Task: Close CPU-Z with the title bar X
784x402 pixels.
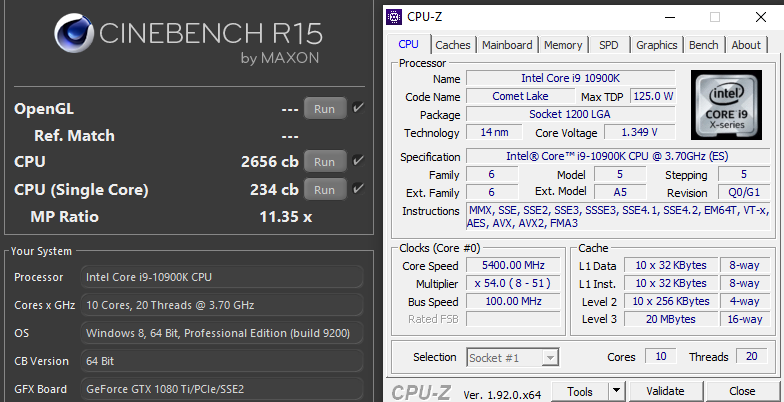Action: (x=760, y=17)
